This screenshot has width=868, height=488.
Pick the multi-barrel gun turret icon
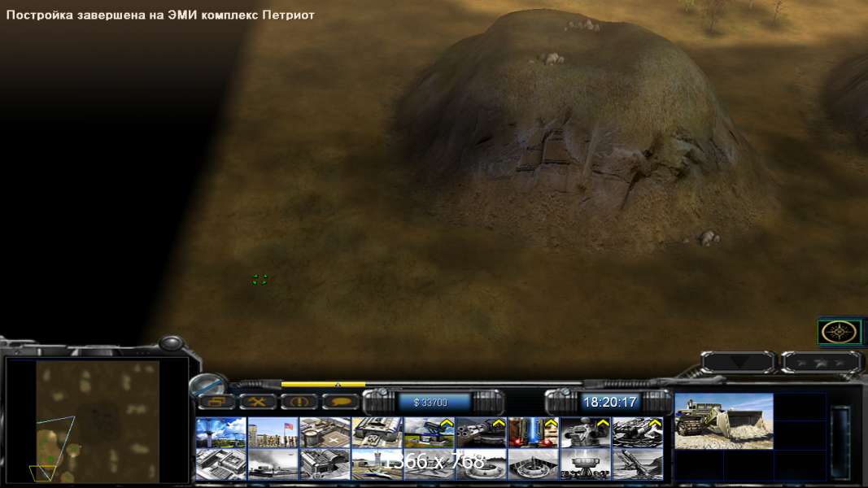(481, 433)
